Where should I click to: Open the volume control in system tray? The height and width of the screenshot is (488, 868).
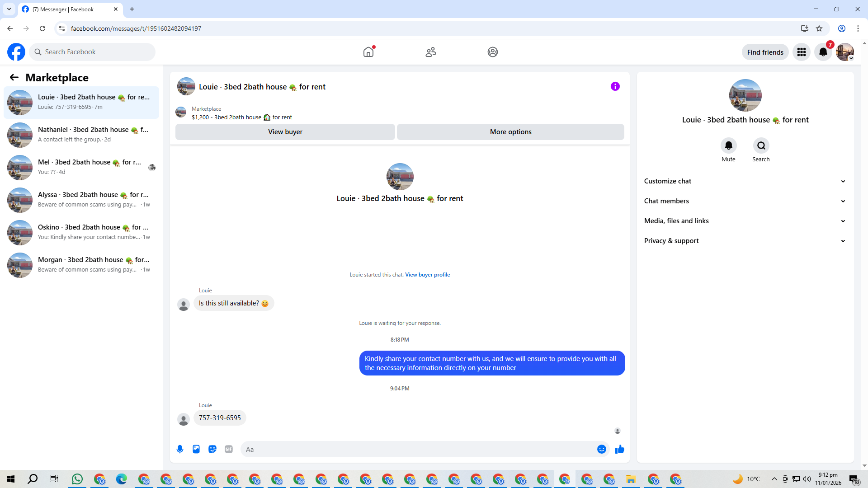click(x=807, y=479)
